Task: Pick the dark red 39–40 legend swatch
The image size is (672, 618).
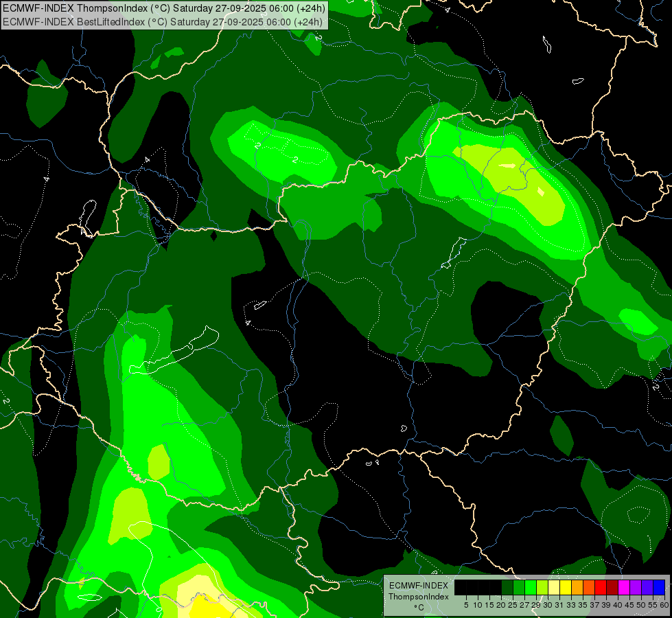Action: (x=612, y=587)
